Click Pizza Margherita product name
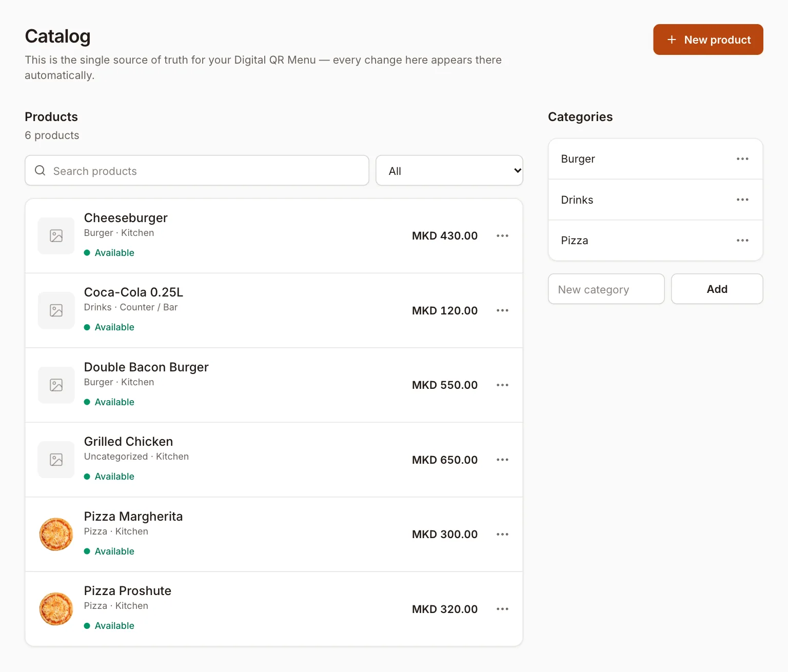The height and width of the screenshot is (672, 788). (133, 517)
